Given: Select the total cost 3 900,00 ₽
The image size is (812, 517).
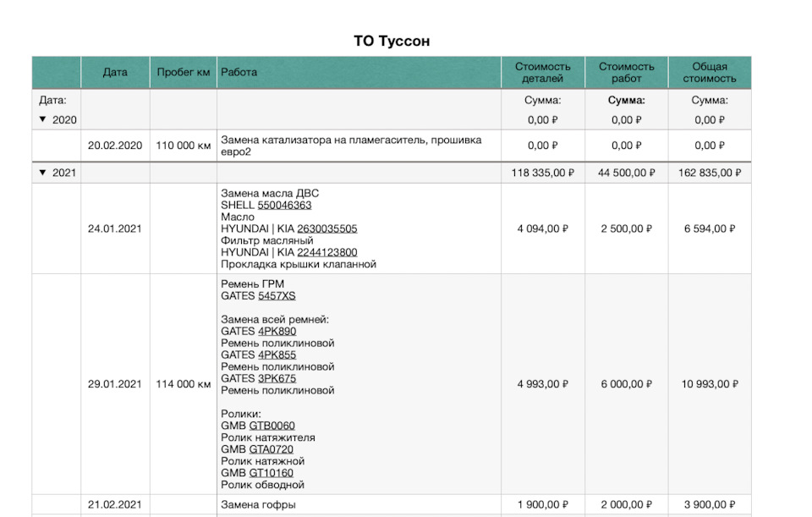Looking at the screenshot, I should click(710, 504).
